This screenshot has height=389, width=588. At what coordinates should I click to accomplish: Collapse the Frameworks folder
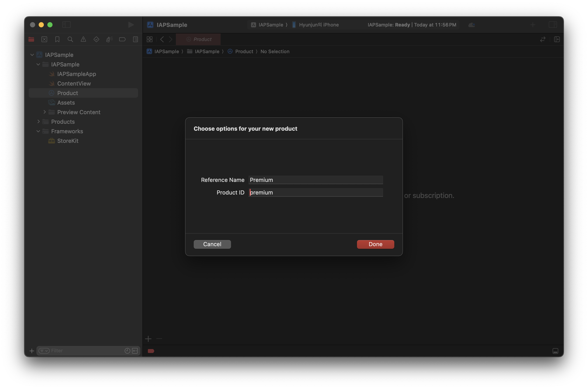pyautogui.click(x=38, y=131)
